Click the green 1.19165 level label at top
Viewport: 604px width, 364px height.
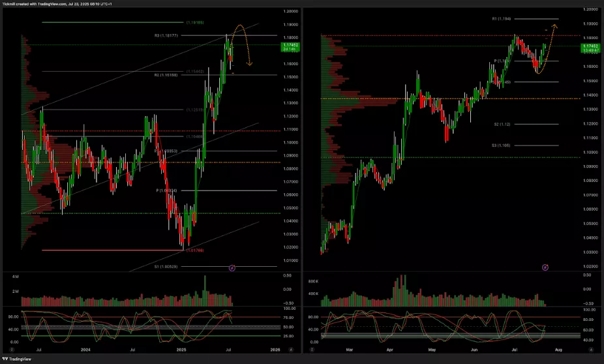pos(195,22)
